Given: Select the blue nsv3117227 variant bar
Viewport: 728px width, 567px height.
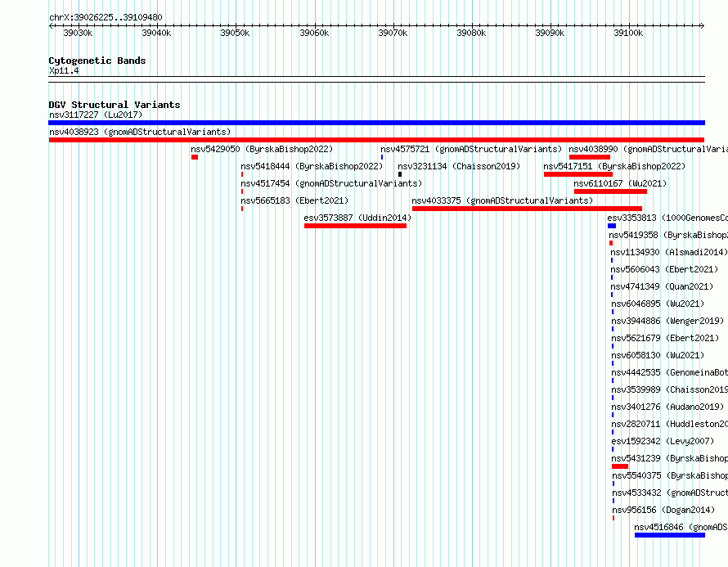Looking at the screenshot, I should click(376, 123).
